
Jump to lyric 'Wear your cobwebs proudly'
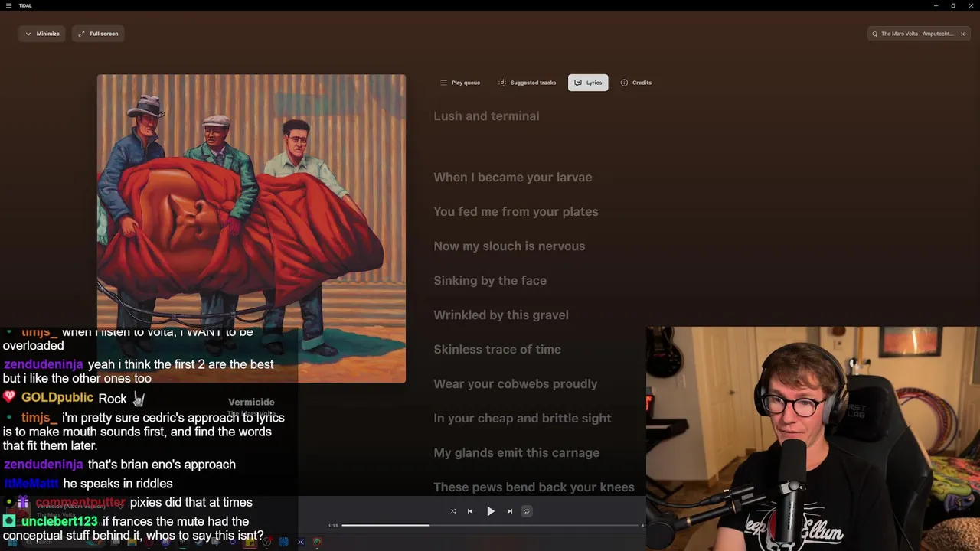pyautogui.click(x=515, y=384)
